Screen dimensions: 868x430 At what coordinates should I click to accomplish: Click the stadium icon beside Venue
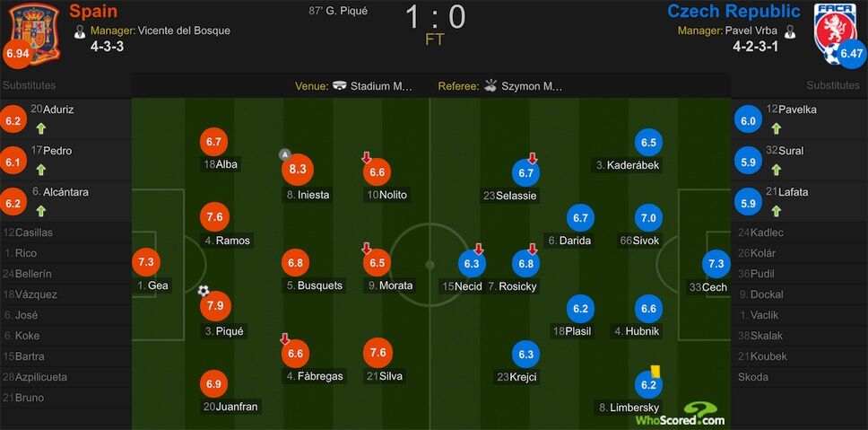coord(341,86)
